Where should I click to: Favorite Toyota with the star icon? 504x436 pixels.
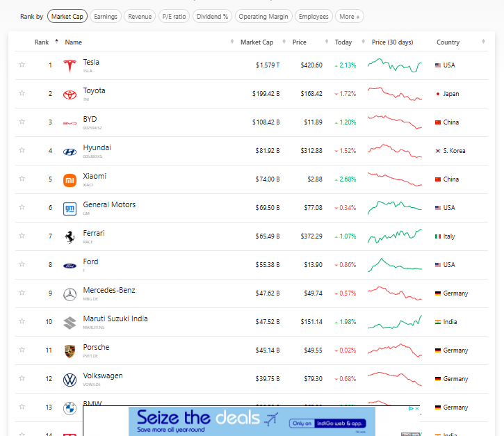click(x=22, y=93)
